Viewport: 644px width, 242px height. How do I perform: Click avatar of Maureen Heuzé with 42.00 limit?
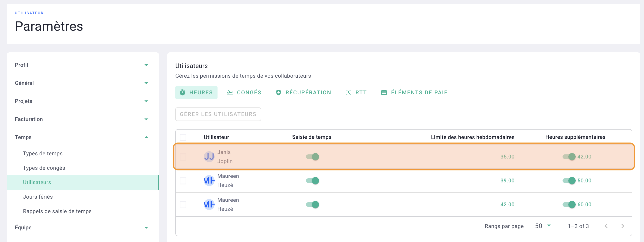tap(209, 205)
